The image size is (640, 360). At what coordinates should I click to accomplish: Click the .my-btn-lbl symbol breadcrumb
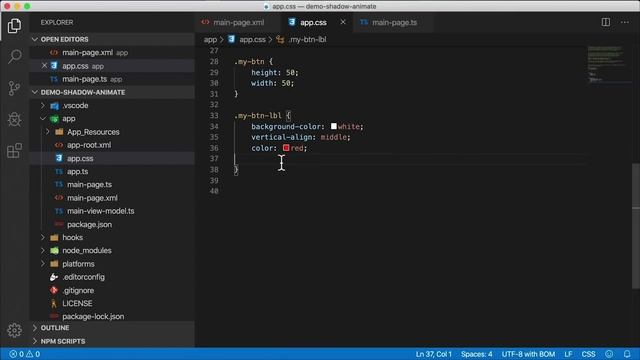[307, 40]
